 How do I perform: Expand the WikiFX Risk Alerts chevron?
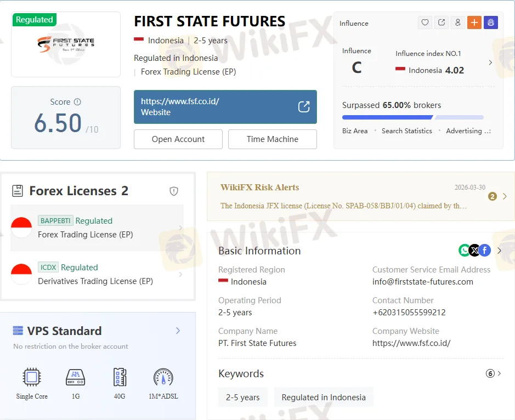click(505, 196)
